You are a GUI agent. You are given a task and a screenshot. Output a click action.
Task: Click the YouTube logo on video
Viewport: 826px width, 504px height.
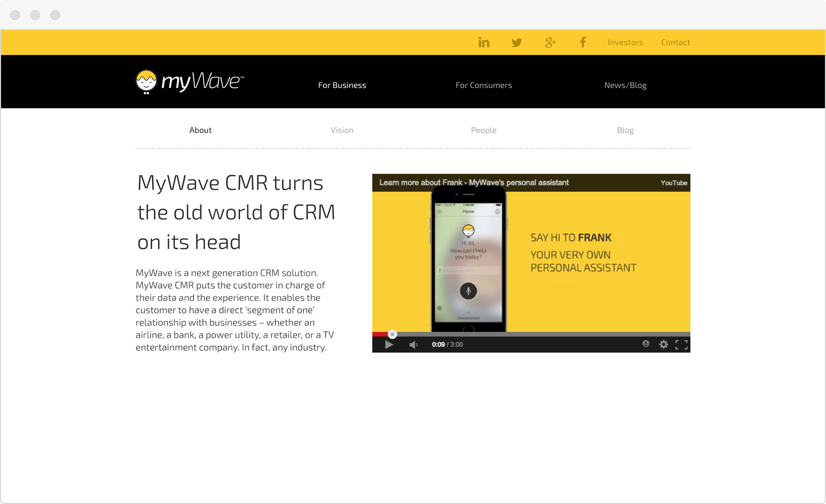click(674, 183)
